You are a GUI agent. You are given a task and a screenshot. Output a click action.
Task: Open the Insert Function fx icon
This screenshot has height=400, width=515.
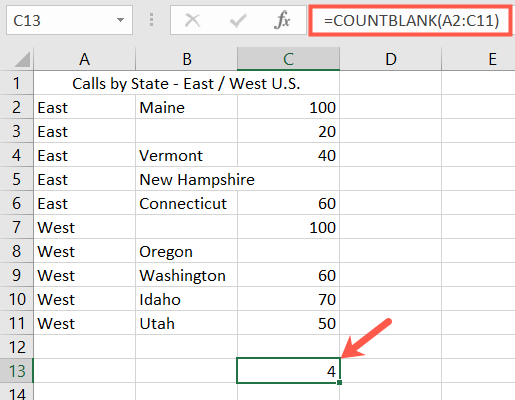click(x=282, y=20)
